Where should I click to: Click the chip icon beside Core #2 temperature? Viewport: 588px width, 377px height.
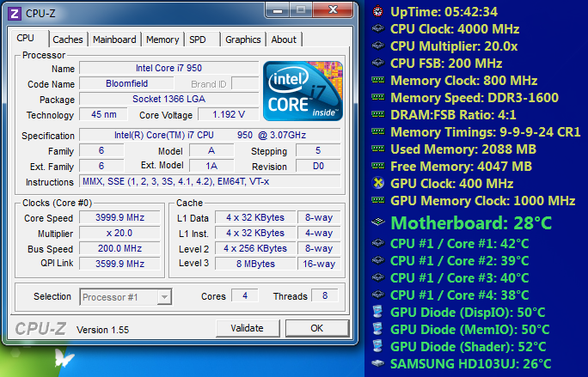[378, 260]
